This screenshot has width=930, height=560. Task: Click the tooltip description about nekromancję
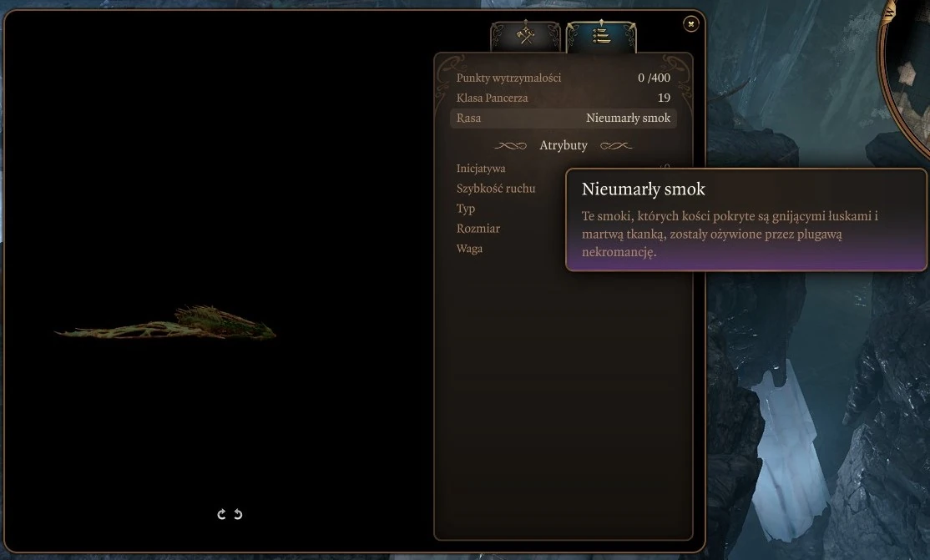(x=730, y=234)
